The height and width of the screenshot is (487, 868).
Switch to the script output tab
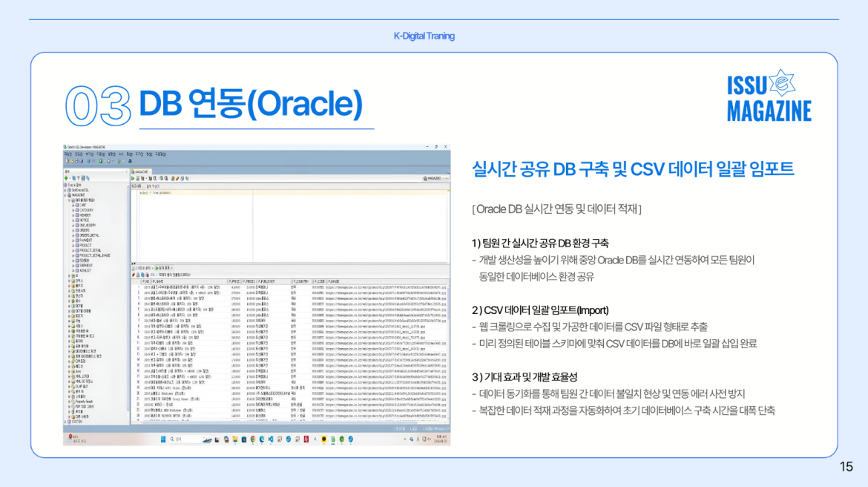(142, 268)
